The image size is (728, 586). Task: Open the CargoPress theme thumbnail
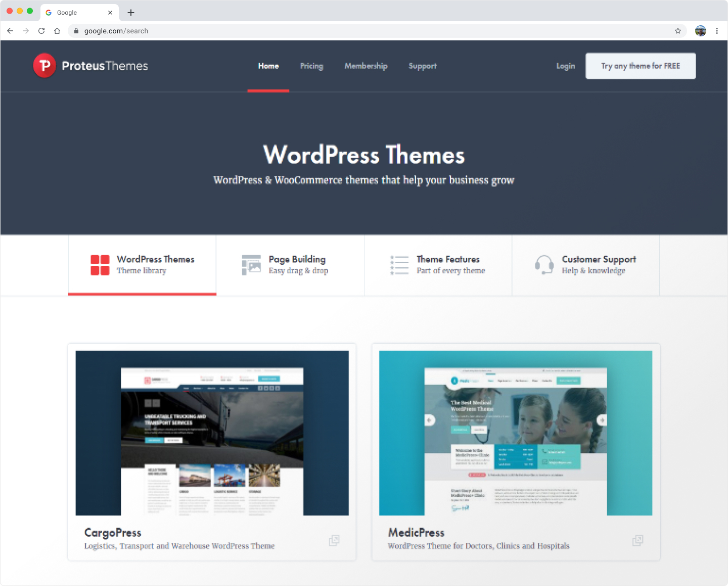tap(212, 433)
